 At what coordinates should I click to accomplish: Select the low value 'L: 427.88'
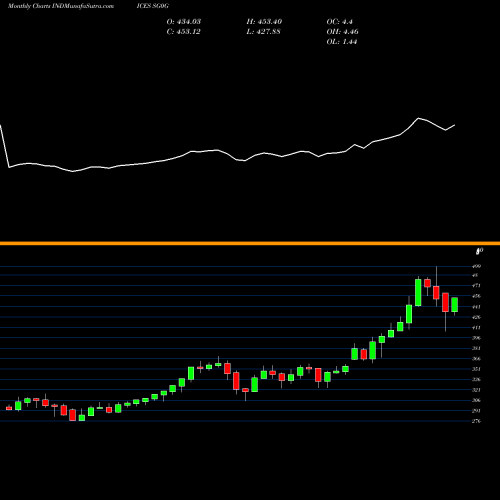coord(263,32)
